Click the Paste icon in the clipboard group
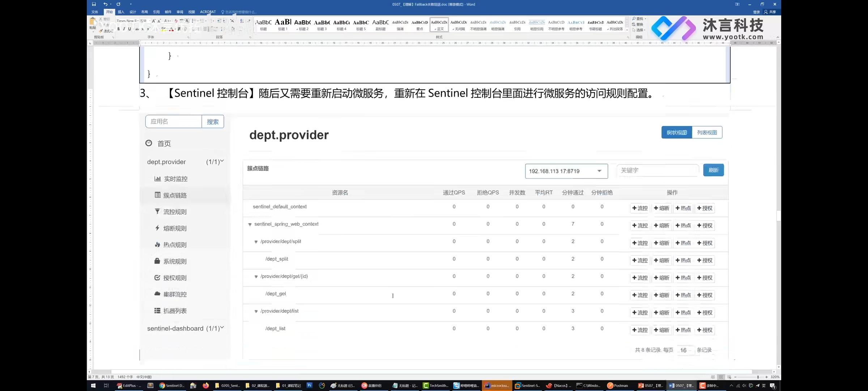This screenshot has height=391, width=868. coord(93,22)
